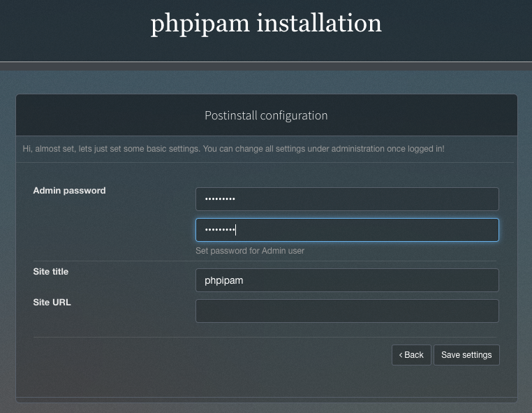This screenshot has width=532, height=413.
Task: Click the phpipam installation page title
Action: (266, 24)
